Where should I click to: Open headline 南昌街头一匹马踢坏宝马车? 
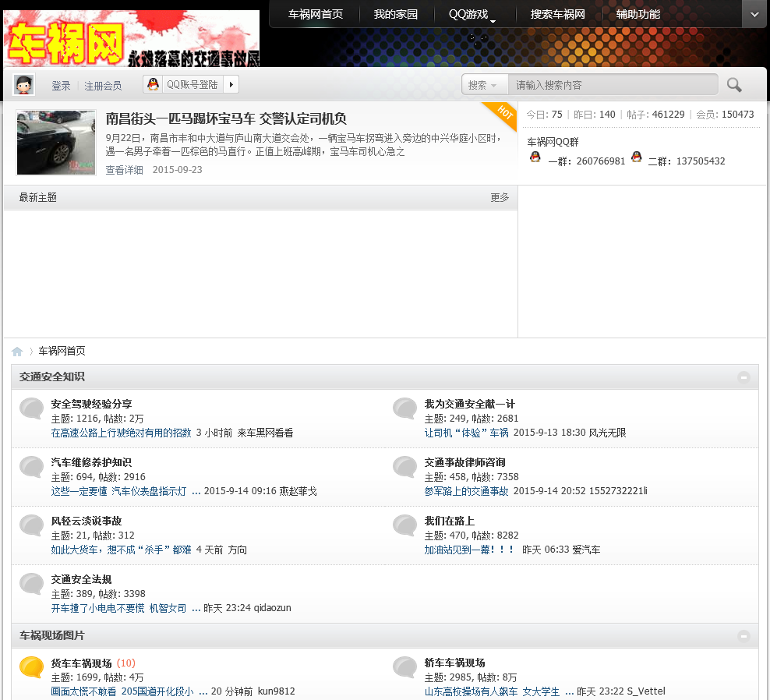[226, 119]
